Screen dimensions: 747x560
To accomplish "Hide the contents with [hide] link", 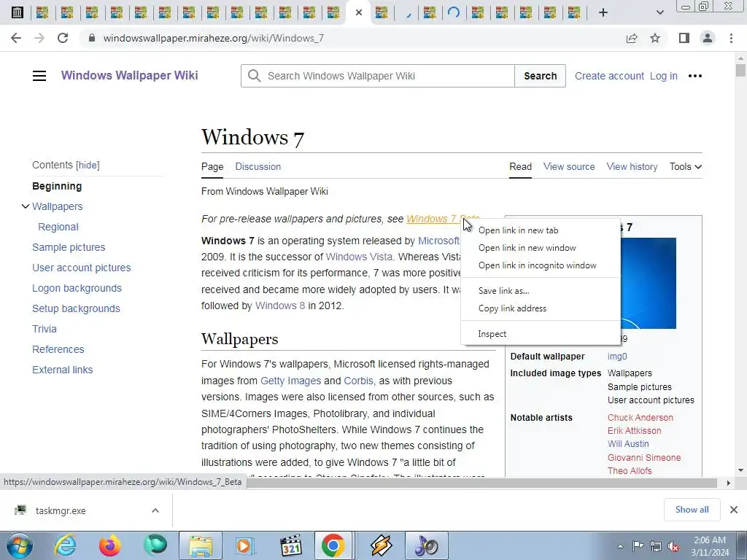I will (88, 166).
